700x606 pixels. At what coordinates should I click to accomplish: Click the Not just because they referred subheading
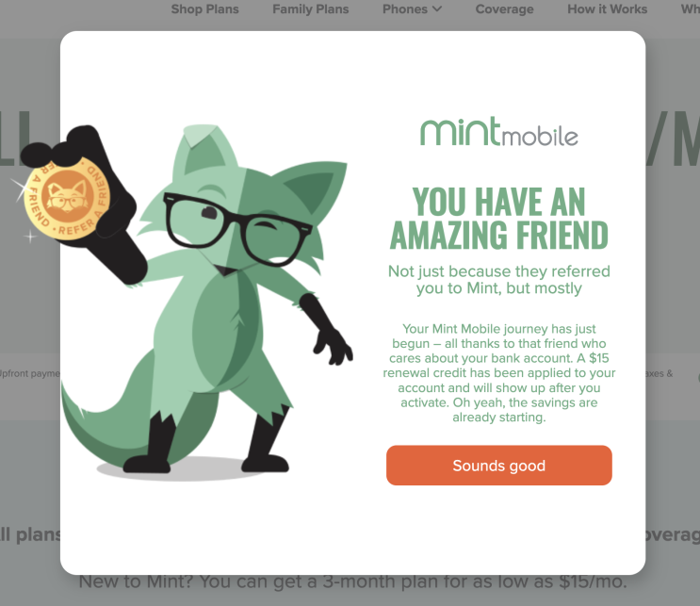pyautogui.click(x=499, y=280)
